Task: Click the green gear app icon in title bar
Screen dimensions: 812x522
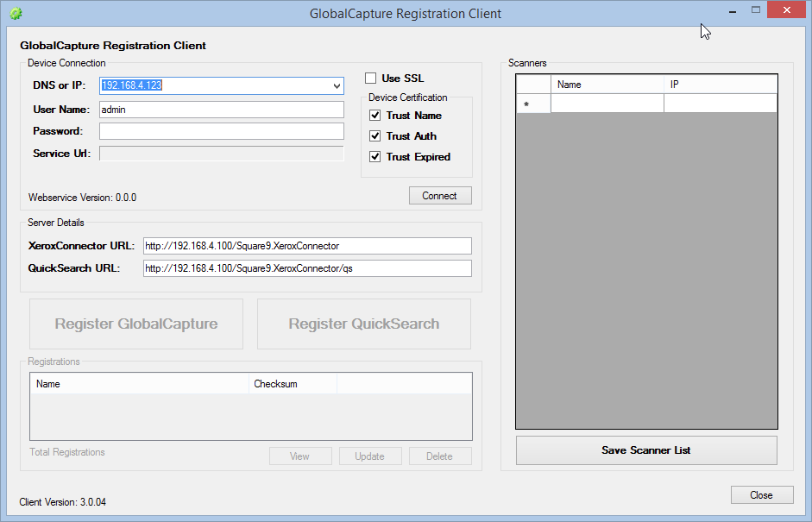Action: (16, 14)
